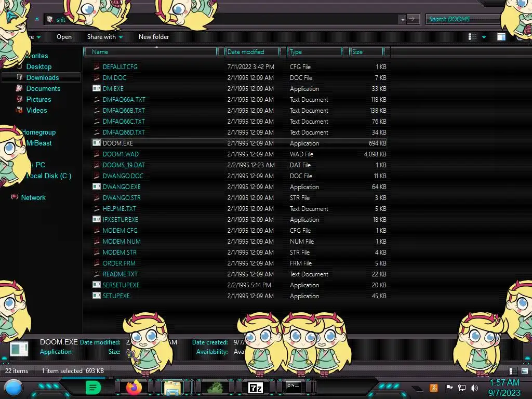The image size is (532, 399).
Task: Select the DMFAQ66A.TXT text document icon
Action: [97, 99]
